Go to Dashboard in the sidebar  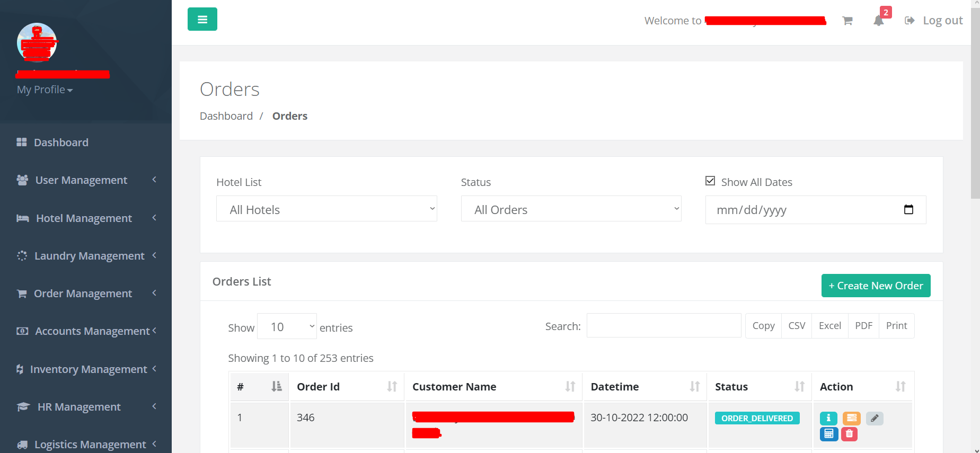click(61, 143)
